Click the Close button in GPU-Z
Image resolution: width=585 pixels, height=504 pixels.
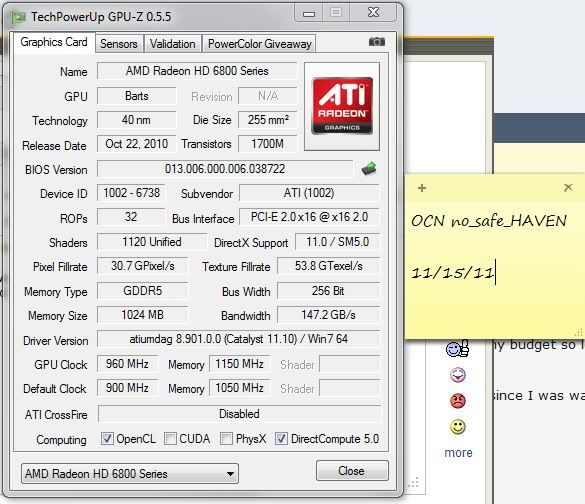[x=352, y=470]
